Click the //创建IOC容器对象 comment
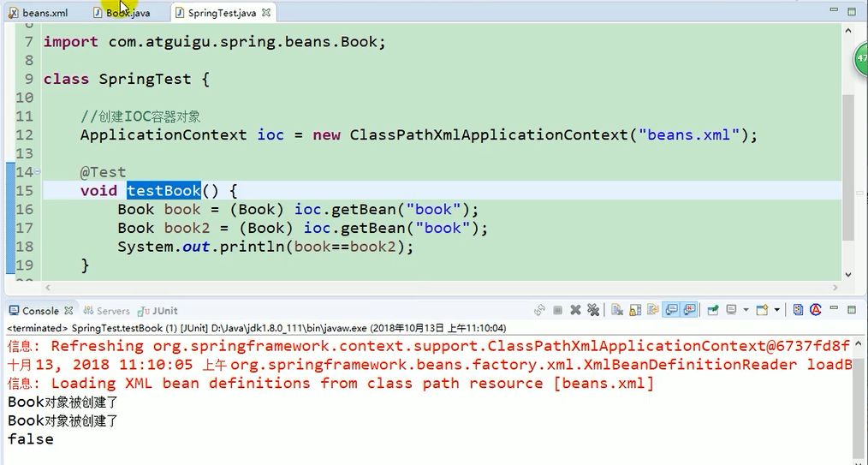This screenshot has width=868, height=465. 140,116
